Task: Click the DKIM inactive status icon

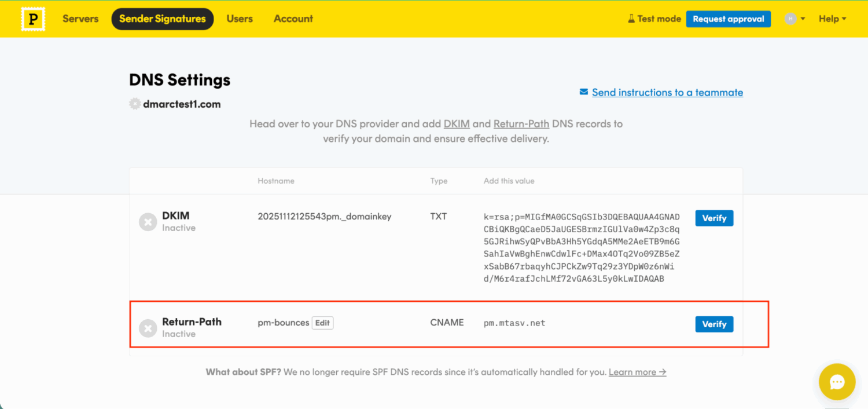Action: (x=148, y=222)
